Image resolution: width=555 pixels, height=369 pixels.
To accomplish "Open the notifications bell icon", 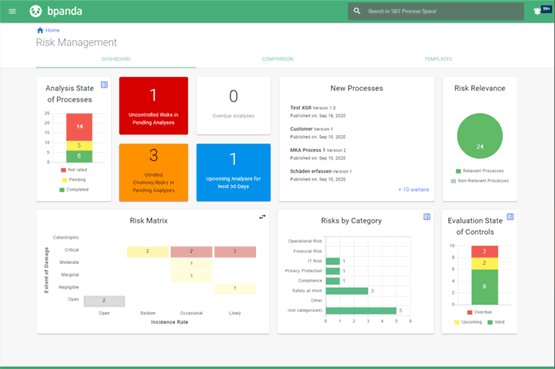I will click(x=537, y=11).
